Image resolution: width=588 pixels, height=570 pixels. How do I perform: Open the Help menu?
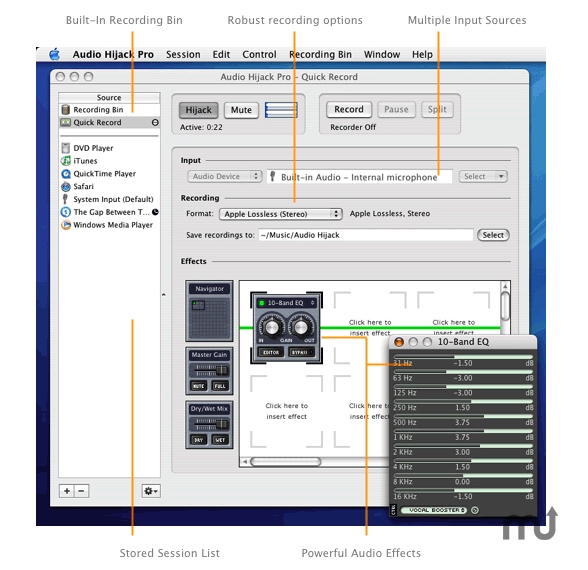422,54
